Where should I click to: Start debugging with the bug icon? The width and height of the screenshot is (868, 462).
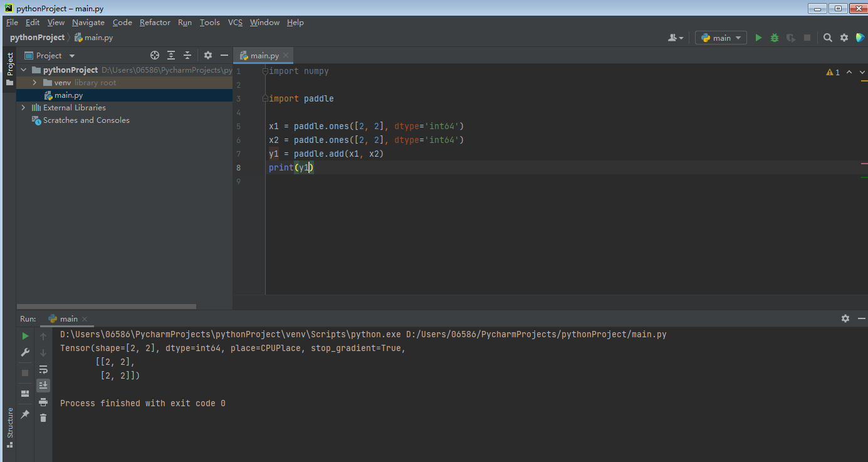point(774,37)
